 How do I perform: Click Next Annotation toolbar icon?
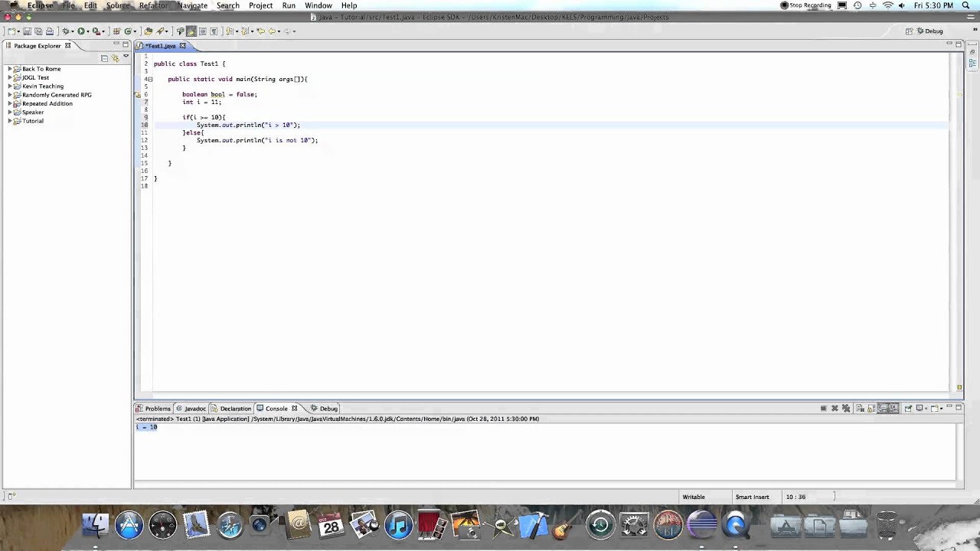pos(229,31)
